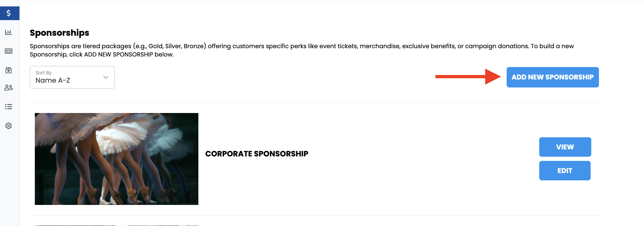The image size is (644, 226).
Task: Click the red arrow annotation
Action: [x=468, y=77]
